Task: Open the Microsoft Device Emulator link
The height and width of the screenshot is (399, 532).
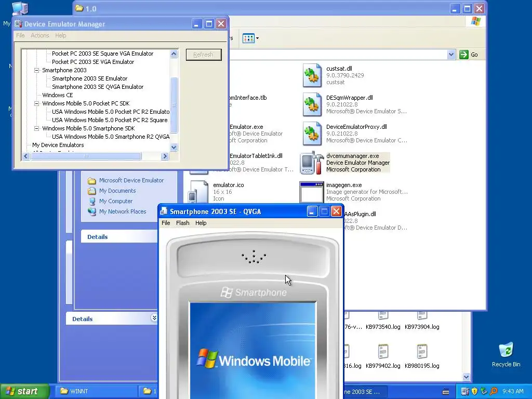Action: coord(131,180)
